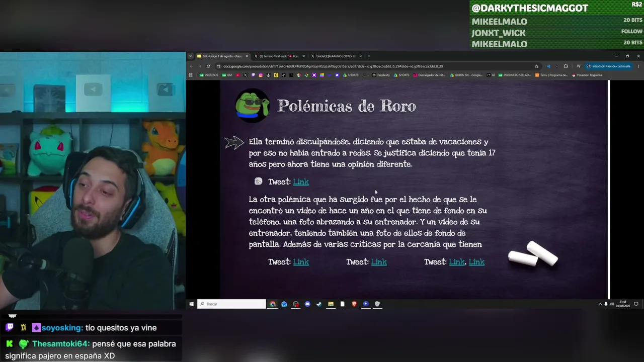Open the INGRESOS bookmark

coord(209,75)
